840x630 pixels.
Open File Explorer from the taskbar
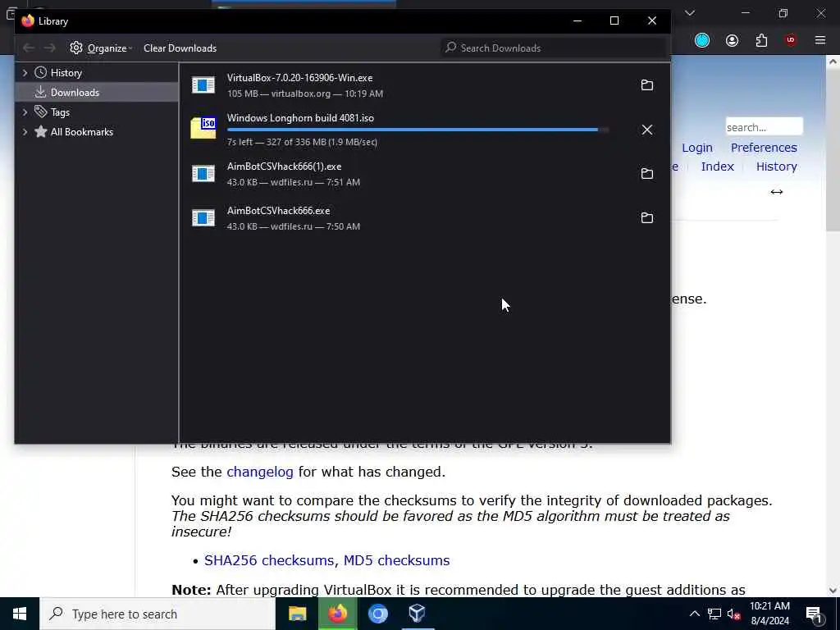[297, 614]
